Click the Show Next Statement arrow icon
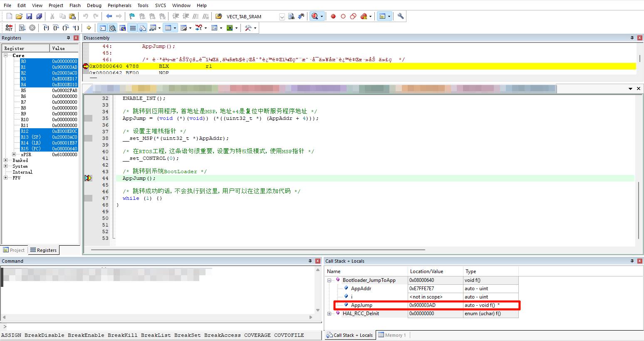 coord(89,28)
